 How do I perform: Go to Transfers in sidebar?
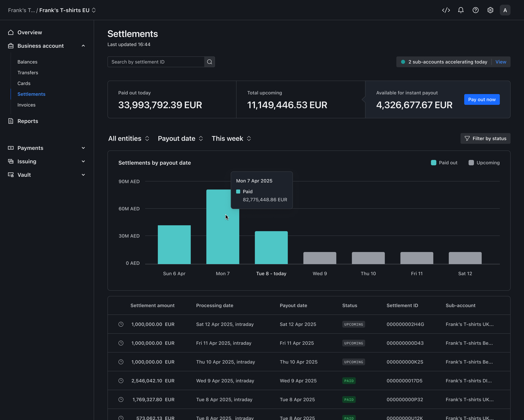(28, 73)
